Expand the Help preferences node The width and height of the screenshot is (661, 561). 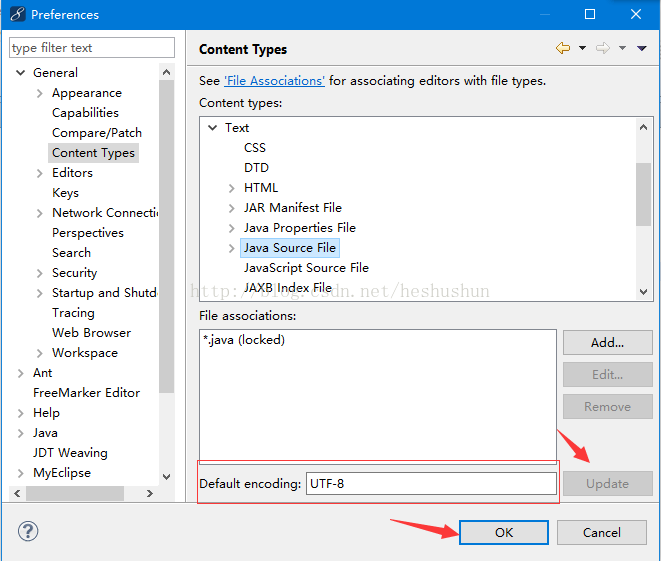pos(20,413)
